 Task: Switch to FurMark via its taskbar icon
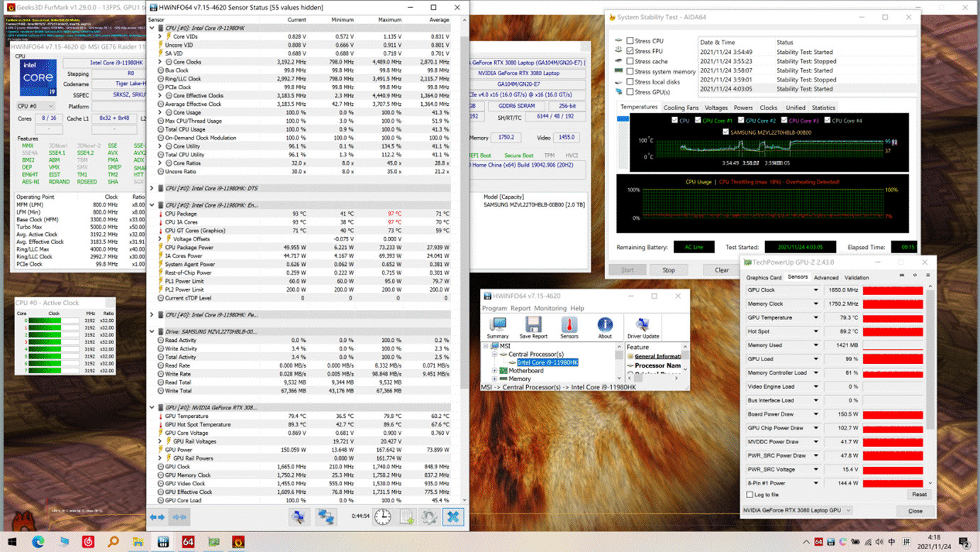click(x=238, y=541)
